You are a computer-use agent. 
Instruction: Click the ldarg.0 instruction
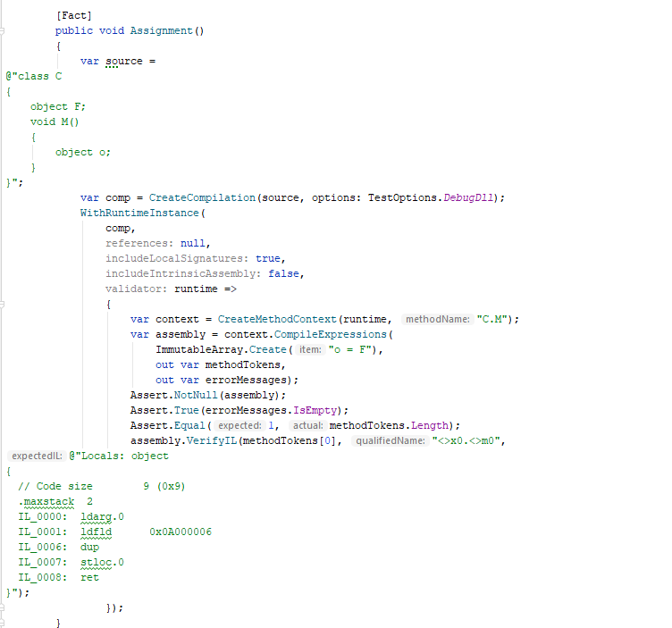coord(102,517)
